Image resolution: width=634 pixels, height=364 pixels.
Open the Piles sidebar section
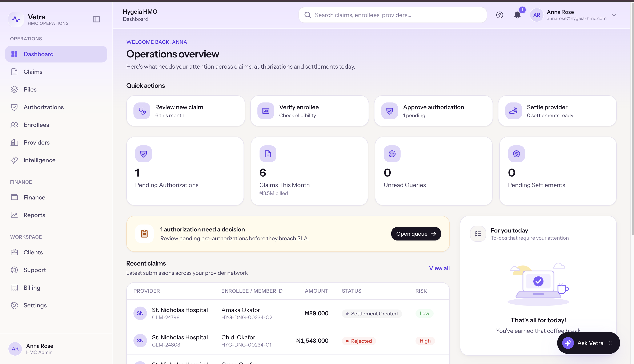tap(56, 89)
